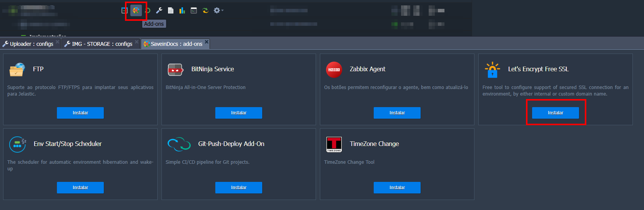Click the redeploy containers arrows icon
Image resolution: width=644 pixels, height=210 pixels.
(205, 10)
